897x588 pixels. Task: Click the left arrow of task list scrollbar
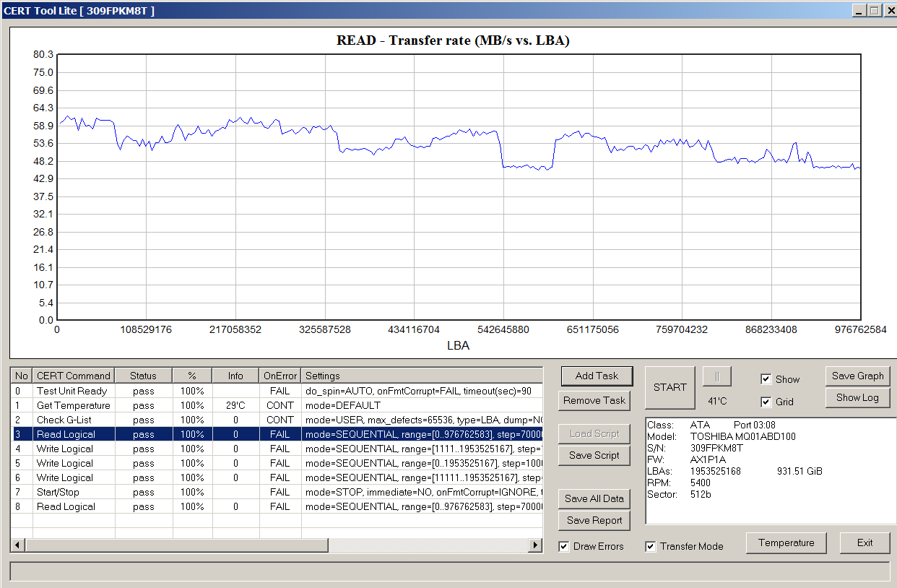tap(17, 545)
